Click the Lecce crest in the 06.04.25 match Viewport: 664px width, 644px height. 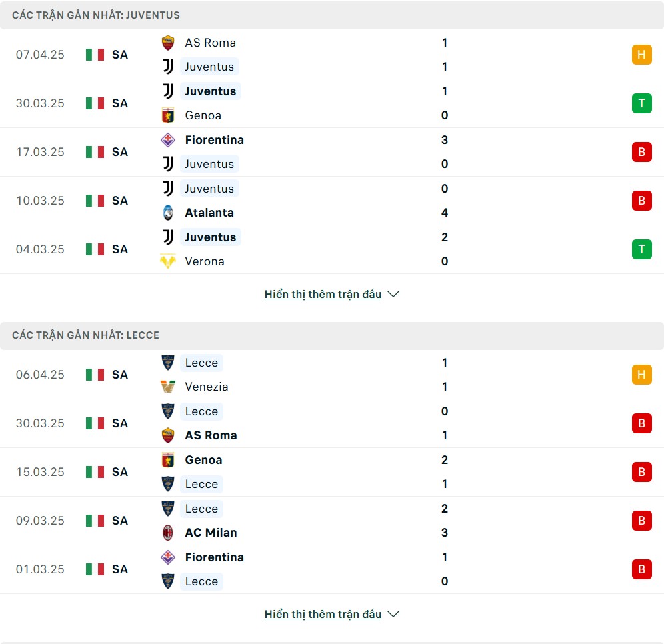168,363
